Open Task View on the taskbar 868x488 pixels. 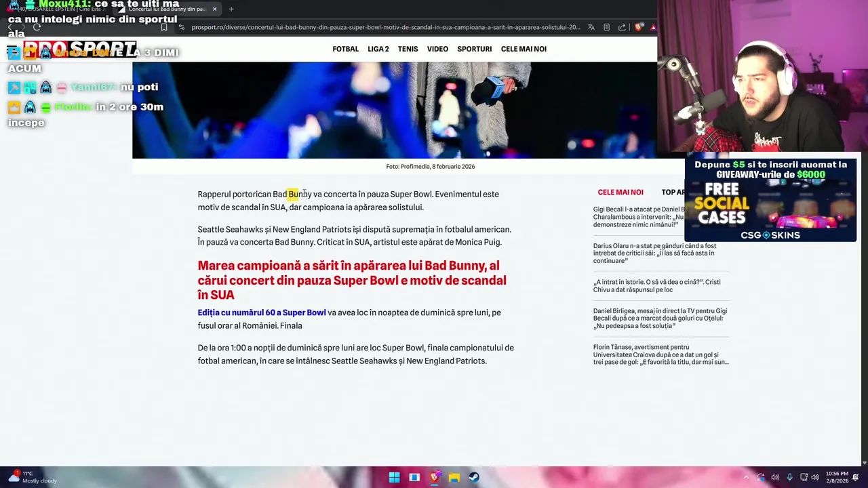point(414,477)
